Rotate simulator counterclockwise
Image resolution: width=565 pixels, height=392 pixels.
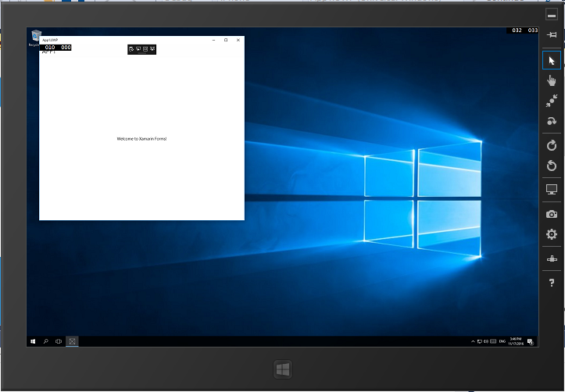point(551,166)
